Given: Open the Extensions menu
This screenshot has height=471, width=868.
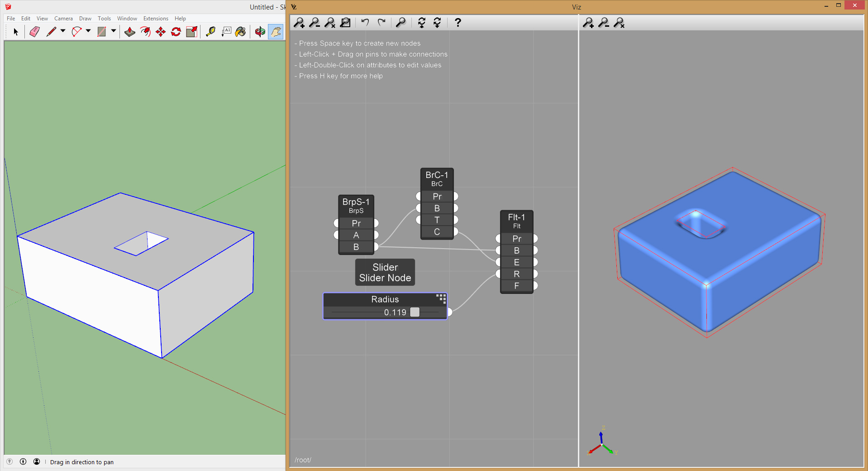Looking at the screenshot, I should tap(156, 19).
